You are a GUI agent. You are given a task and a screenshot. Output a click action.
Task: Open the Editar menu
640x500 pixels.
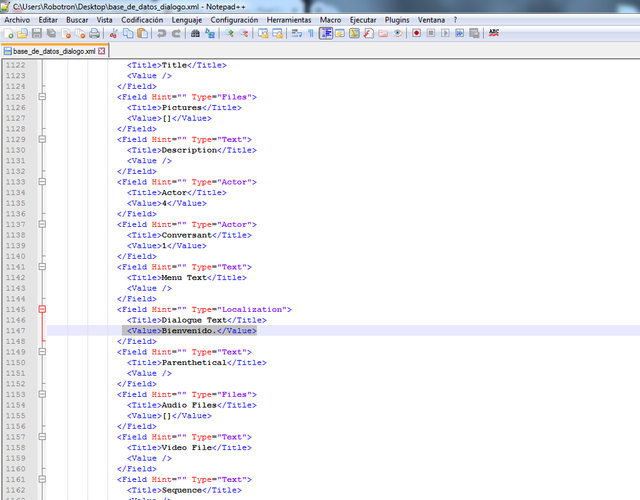coord(48,20)
